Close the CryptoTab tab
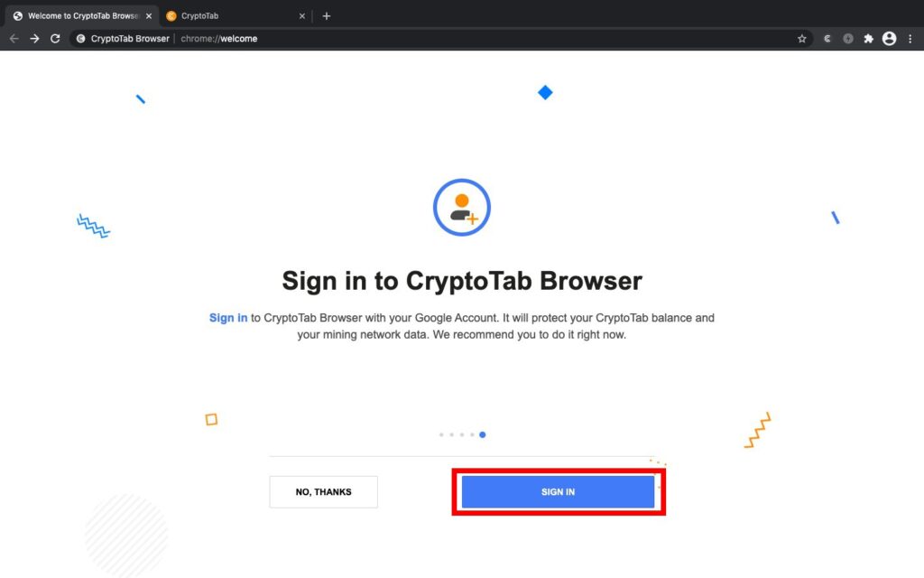The width and height of the screenshot is (924, 578). 301,16
